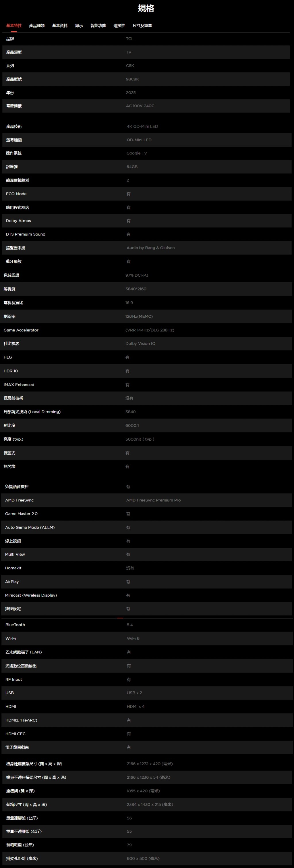Click the 98C8K product model value
Viewport: 294px width, 868px height.
click(132, 79)
